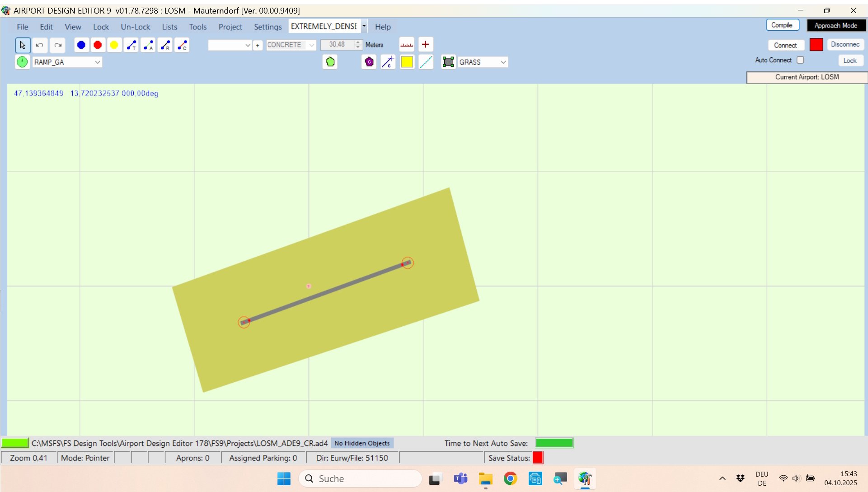This screenshot has height=492, width=868.
Task: Click the red ruler measure icon
Action: click(407, 45)
